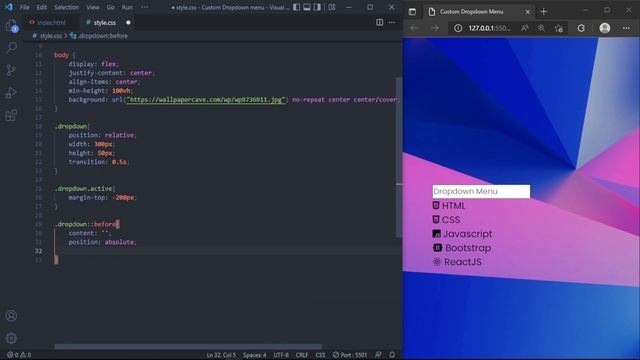The image size is (640, 360).
Task: Open the browser Settings and more menu
Action: click(626, 28)
